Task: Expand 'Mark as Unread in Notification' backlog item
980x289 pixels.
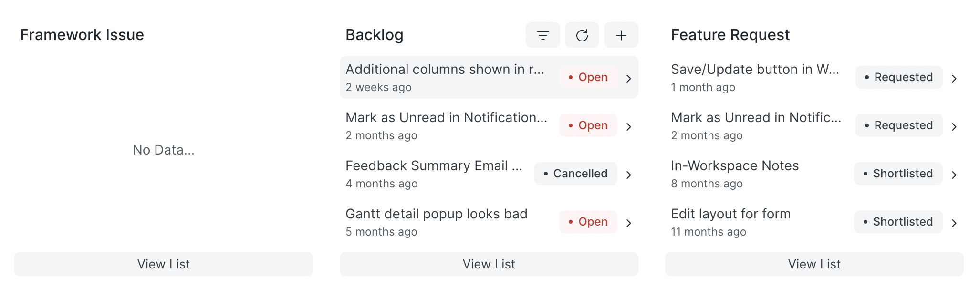Action: (629, 126)
